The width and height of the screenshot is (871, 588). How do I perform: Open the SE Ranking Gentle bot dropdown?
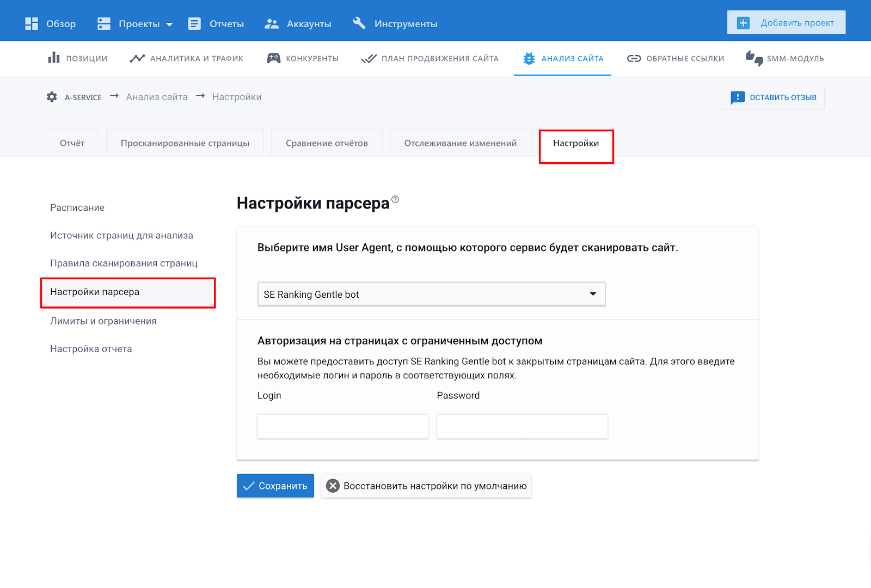tap(431, 294)
